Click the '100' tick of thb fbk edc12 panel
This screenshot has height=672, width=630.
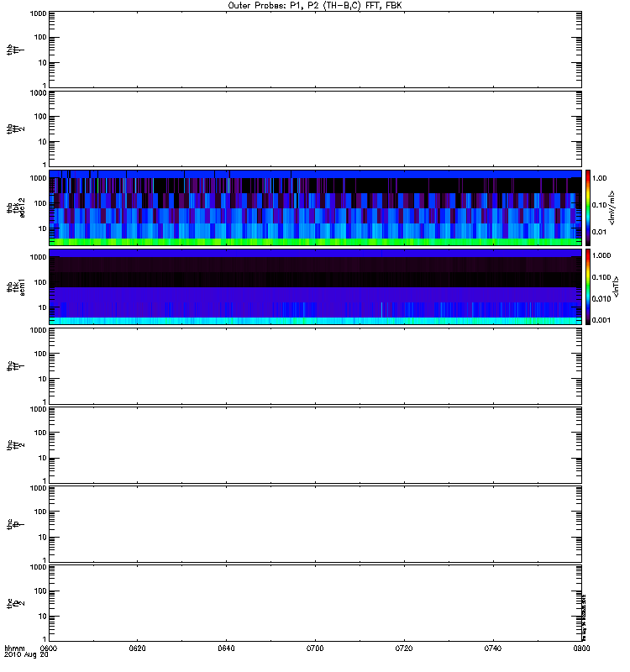40,203
